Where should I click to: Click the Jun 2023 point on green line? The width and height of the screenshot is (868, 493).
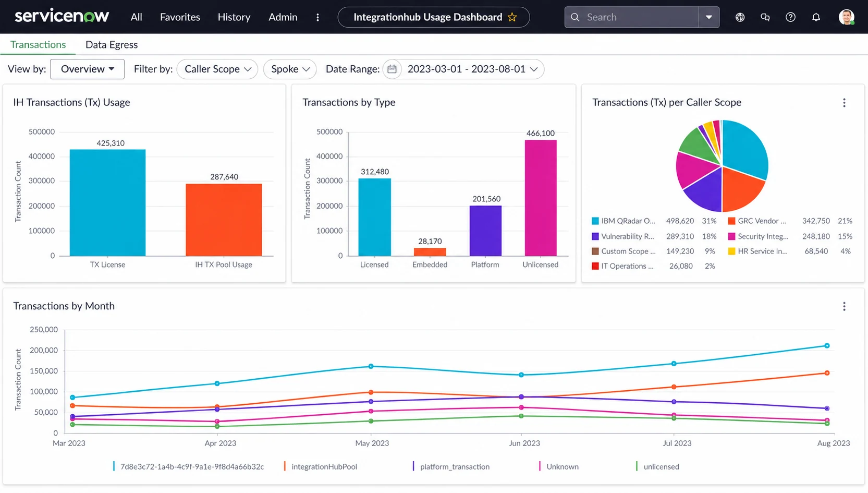pyautogui.click(x=521, y=416)
